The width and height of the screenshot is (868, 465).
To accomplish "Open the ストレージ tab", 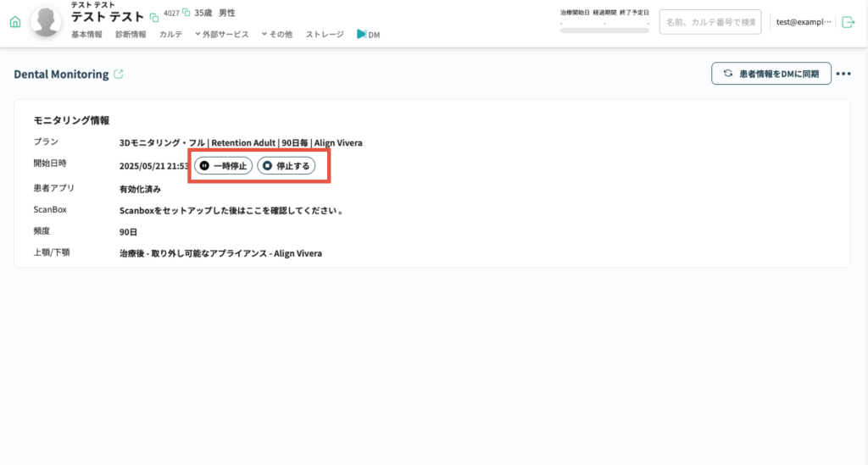I will (x=325, y=34).
